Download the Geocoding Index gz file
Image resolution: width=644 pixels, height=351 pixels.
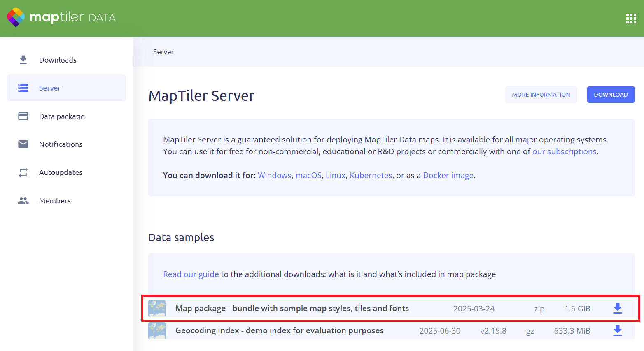(617, 330)
